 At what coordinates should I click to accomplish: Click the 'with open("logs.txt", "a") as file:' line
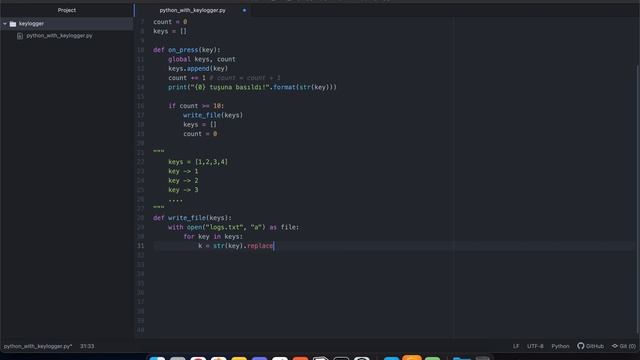tap(233, 227)
